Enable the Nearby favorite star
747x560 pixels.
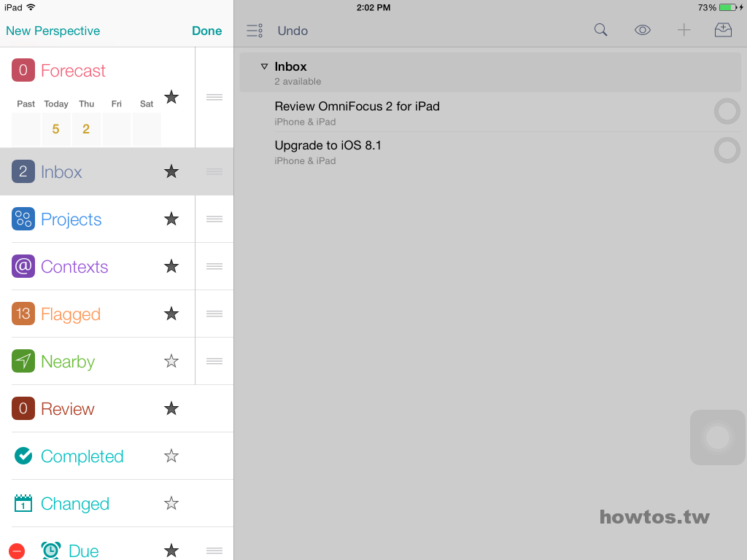pos(171,361)
